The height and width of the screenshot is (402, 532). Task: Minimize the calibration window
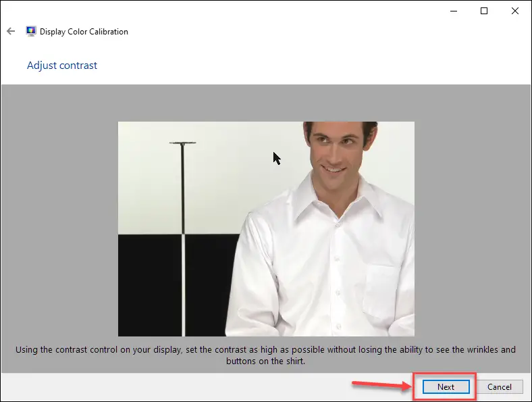tap(454, 11)
